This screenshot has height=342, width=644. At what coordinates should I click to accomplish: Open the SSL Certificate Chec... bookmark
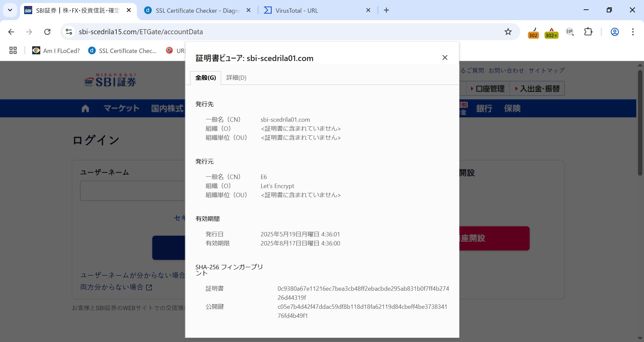click(x=122, y=51)
